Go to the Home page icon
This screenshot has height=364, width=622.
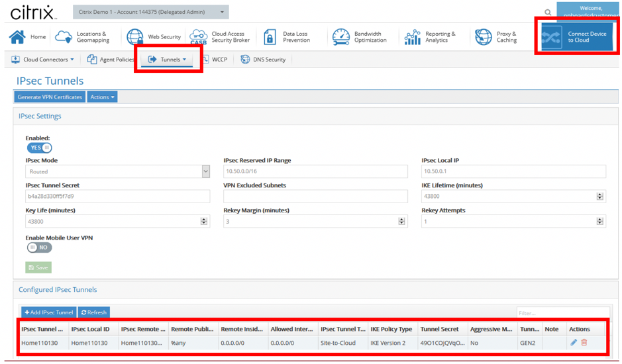pos(17,37)
